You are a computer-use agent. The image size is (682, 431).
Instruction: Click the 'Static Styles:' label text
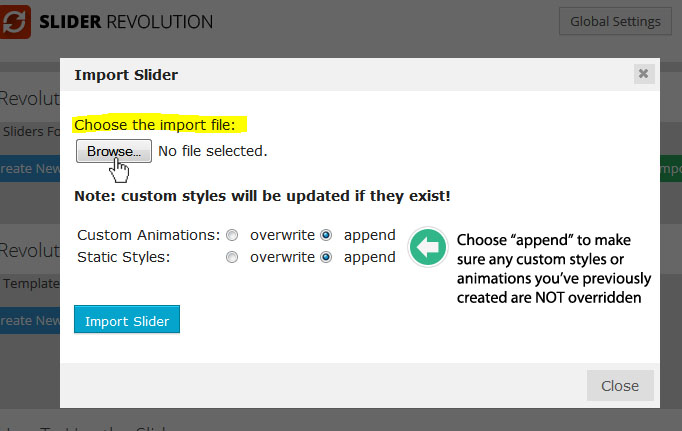[121, 257]
